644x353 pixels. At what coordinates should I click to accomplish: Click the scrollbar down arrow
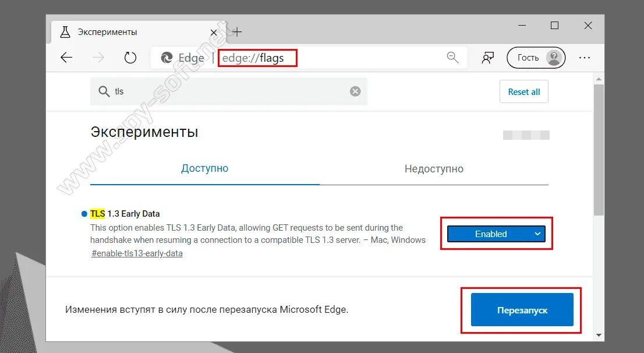[599, 336]
